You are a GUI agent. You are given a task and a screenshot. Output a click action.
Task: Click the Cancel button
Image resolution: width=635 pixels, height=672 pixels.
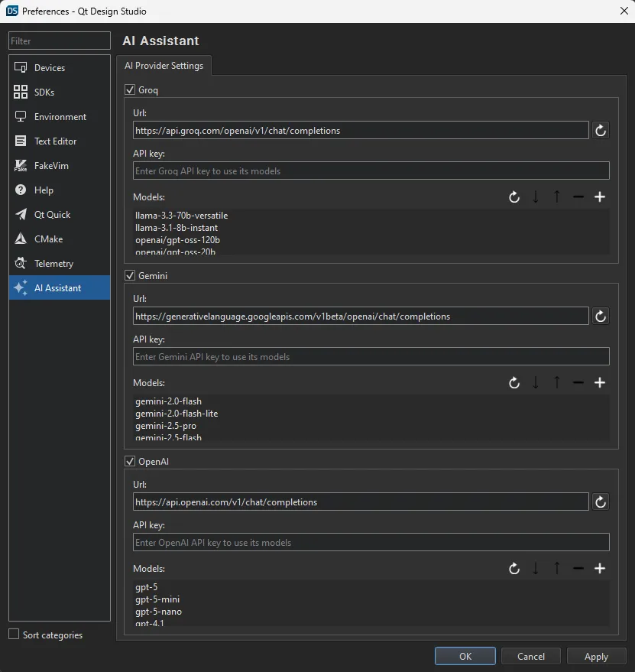(531, 656)
